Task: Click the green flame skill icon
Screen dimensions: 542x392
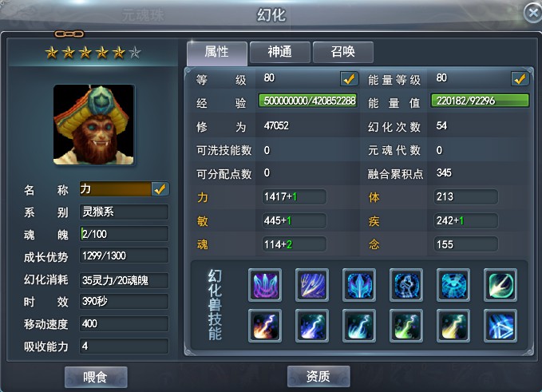Action: pos(406,326)
